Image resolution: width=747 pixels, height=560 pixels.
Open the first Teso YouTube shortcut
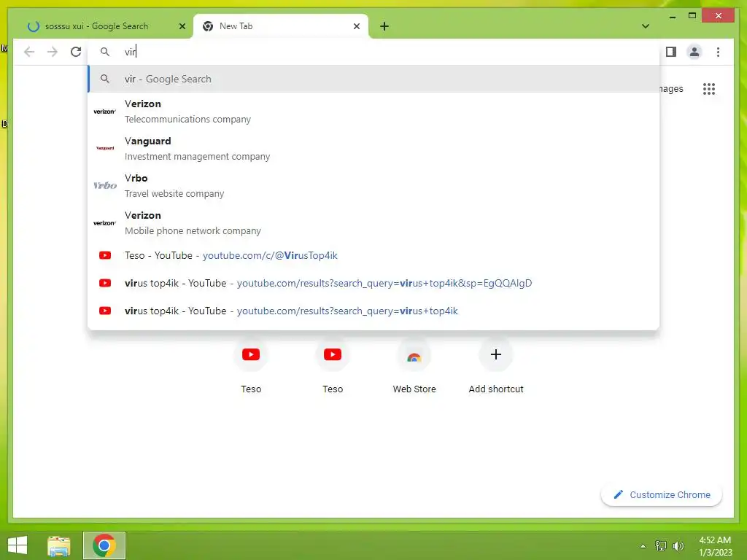pos(251,366)
